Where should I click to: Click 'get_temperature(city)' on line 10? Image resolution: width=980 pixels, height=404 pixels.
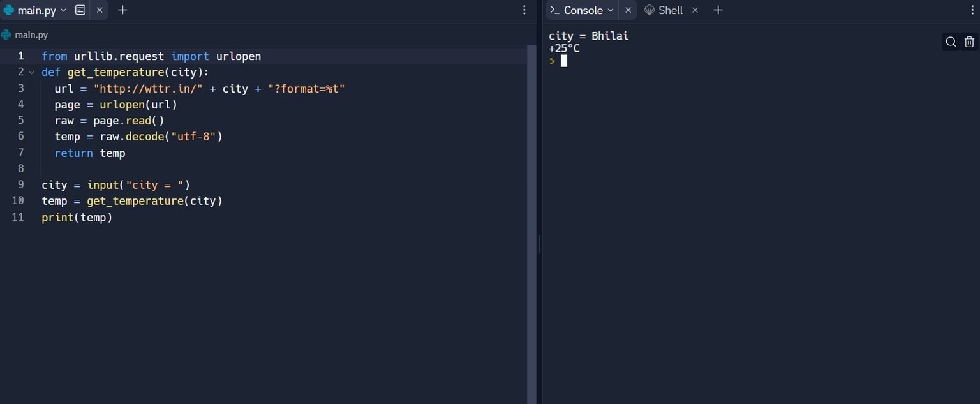click(x=154, y=201)
